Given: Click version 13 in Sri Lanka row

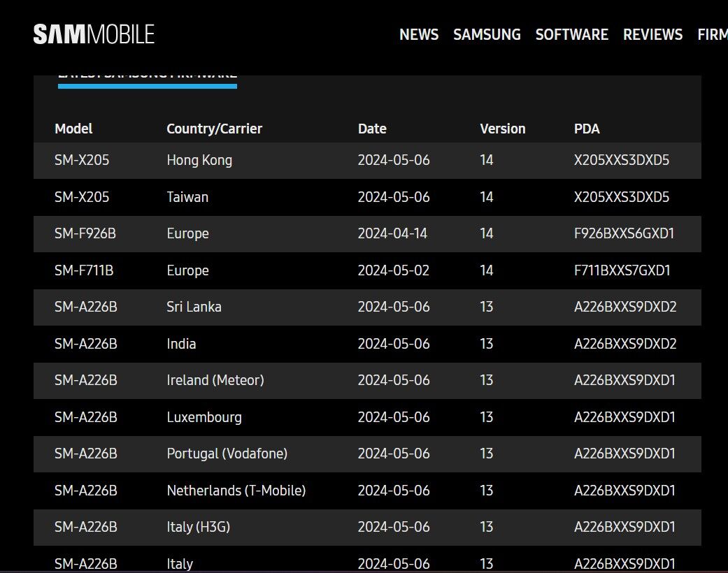Looking at the screenshot, I should pos(486,307).
